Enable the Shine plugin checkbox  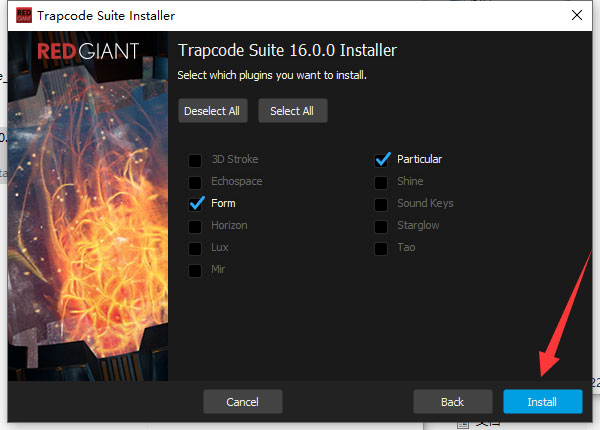point(381,181)
